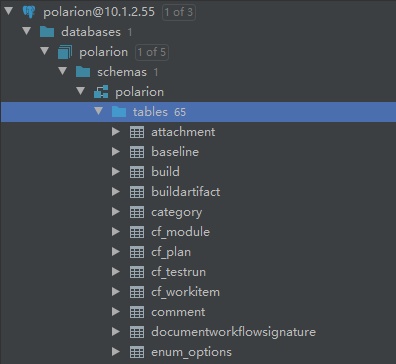
Task: Select the cf_testrun table entry
Action: (178, 272)
